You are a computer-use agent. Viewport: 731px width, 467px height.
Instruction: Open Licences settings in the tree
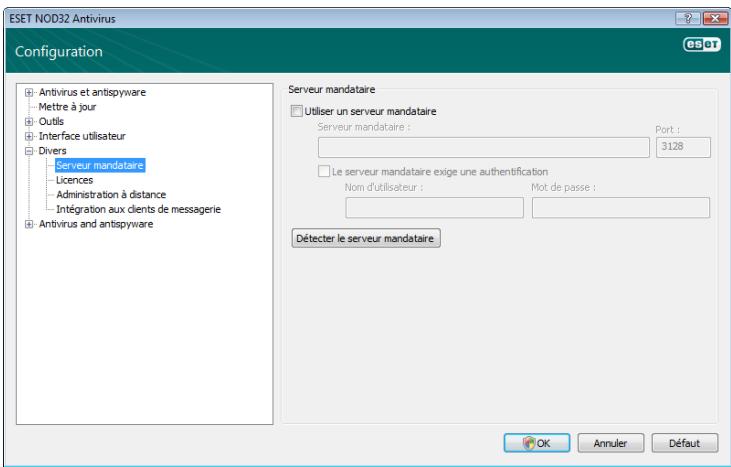pos(74,180)
